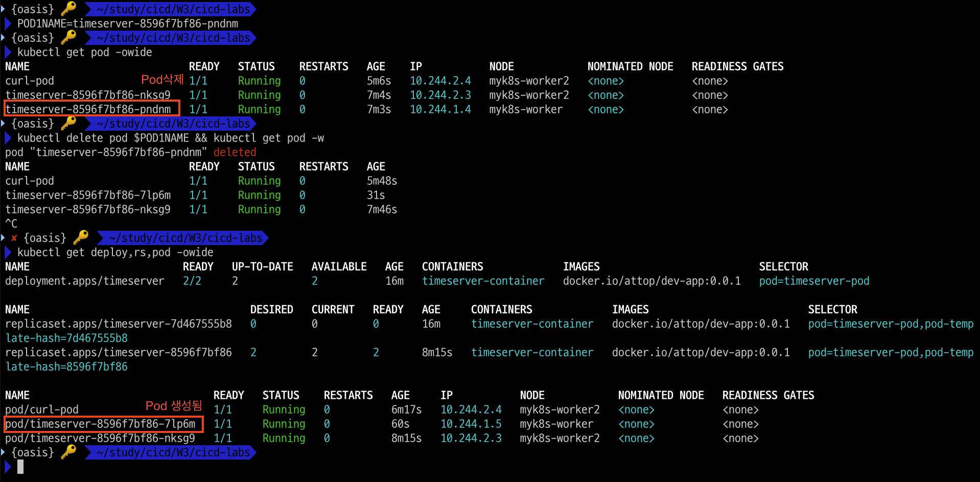Screen dimensions: 980x482
Task: Click the age value "7m4s"
Action: pyautogui.click(x=379, y=95)
